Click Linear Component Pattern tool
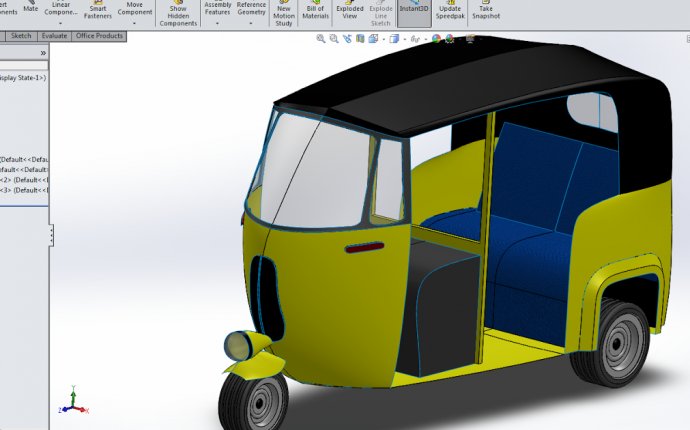 coord(61,9)
